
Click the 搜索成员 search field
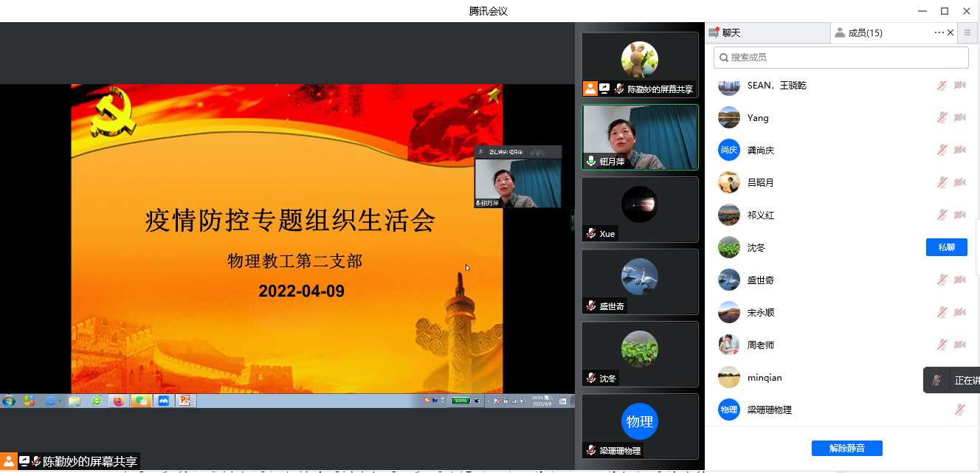(x=841, y=58)
